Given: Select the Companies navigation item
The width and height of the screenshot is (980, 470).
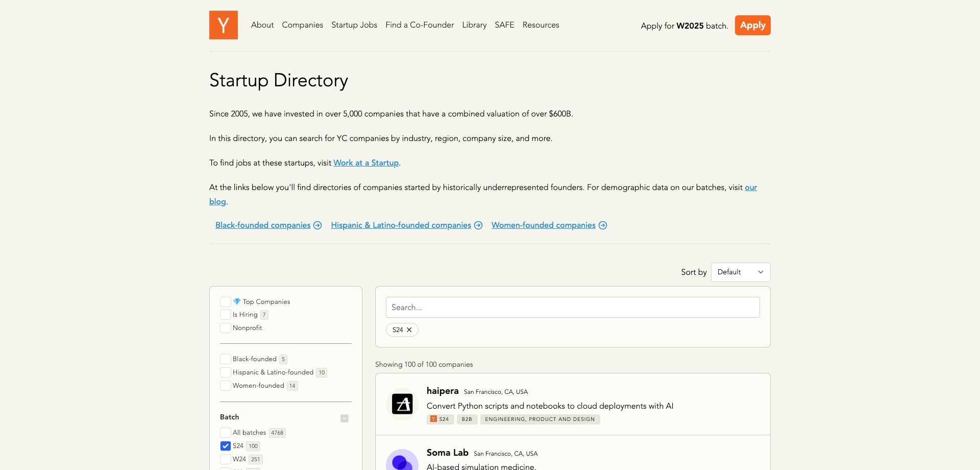Looking at the screenshot, I should tap(302, 25).
